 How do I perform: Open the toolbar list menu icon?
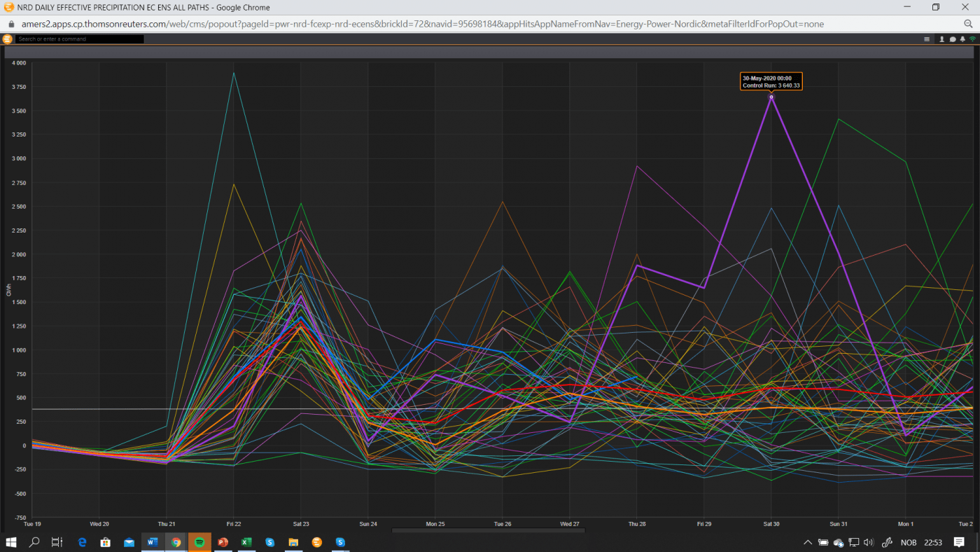pos(927,39)
